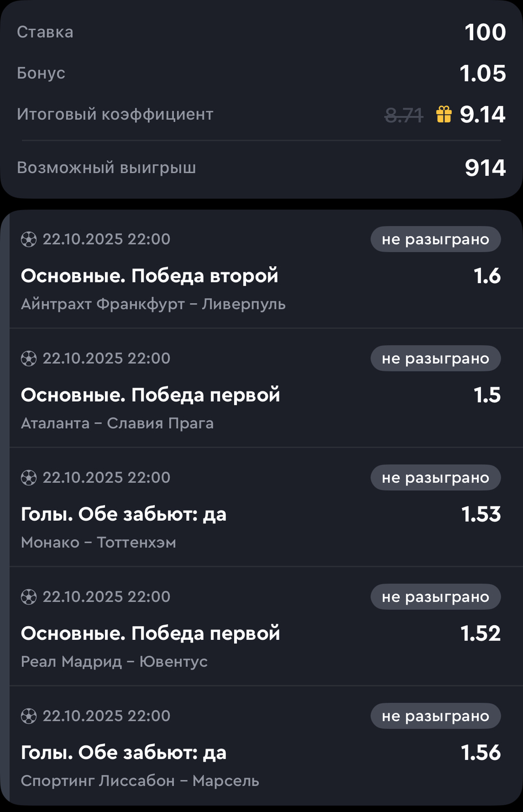Open the Монако – Тоттенхэм match

pyautogui.click(x=98, y=542)
